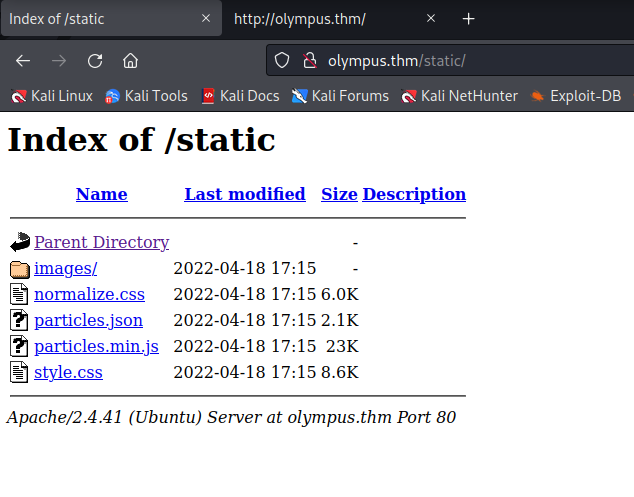Open the Exploit-DB bookmark

(575, 96)
